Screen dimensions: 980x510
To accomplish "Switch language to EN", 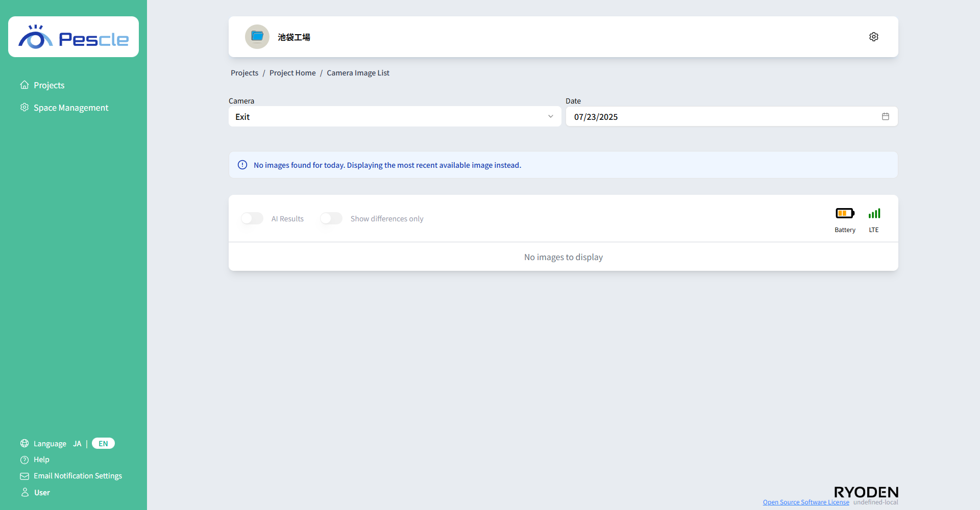I will (x=103, y=443).
